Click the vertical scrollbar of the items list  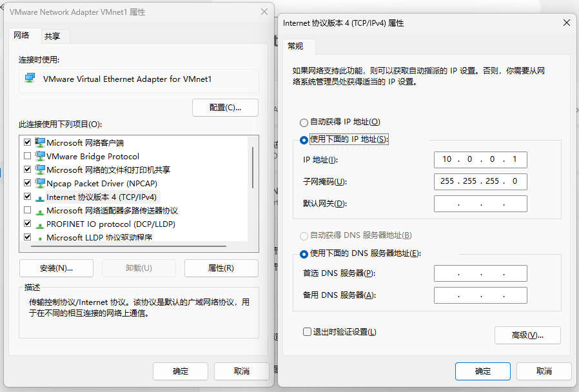coord(253,168)
